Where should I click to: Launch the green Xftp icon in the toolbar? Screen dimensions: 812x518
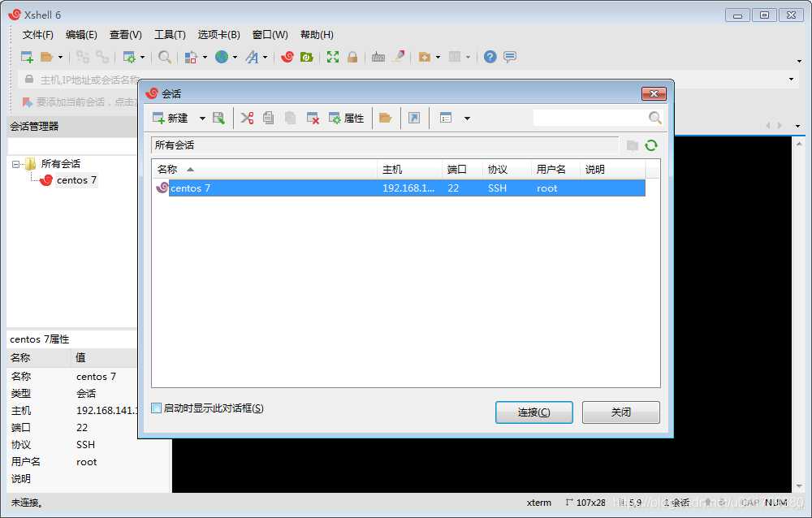tap(307, 57)
